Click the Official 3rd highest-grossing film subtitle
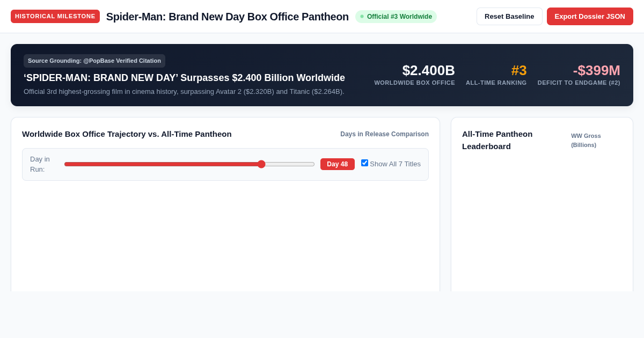 pos(184,92)
